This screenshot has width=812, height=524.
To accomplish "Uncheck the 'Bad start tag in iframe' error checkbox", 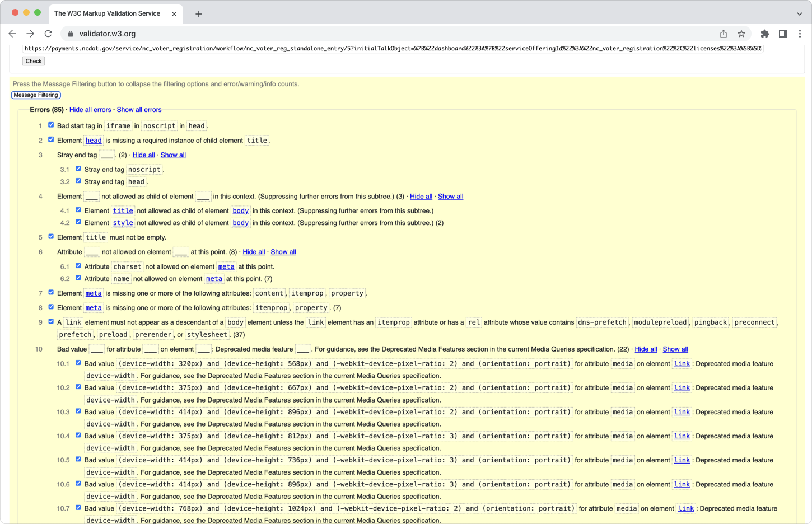I will pyautogui.click(x=51, y=125).
